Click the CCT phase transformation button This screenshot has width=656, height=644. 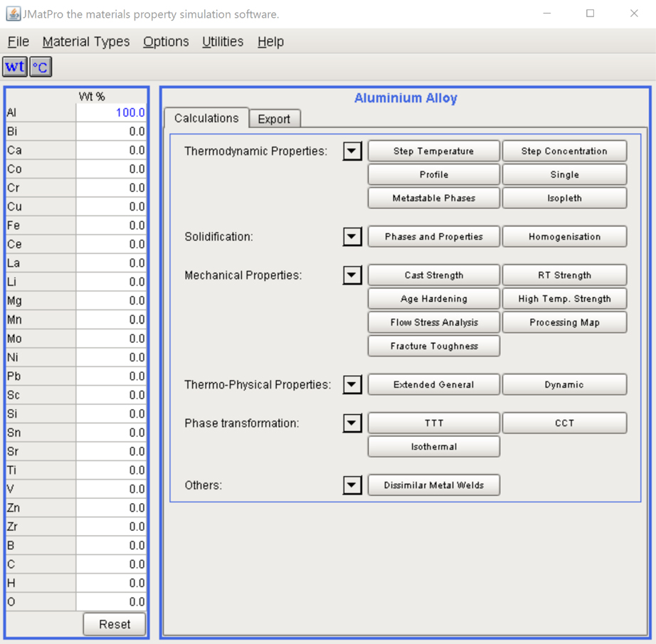(564, 423)
